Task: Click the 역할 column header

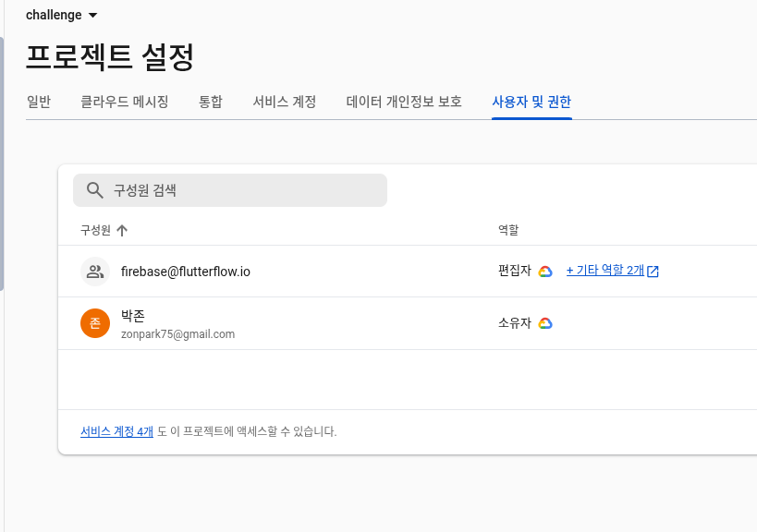Action: tap(508, 230)
